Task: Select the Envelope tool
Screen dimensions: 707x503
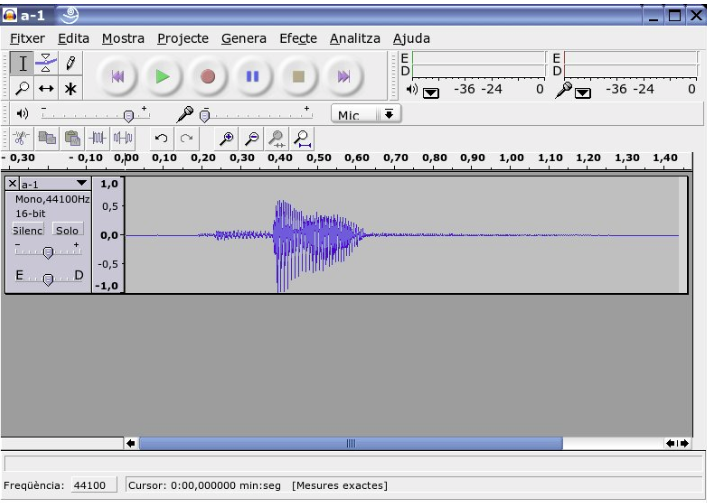Action: (46, 64)
